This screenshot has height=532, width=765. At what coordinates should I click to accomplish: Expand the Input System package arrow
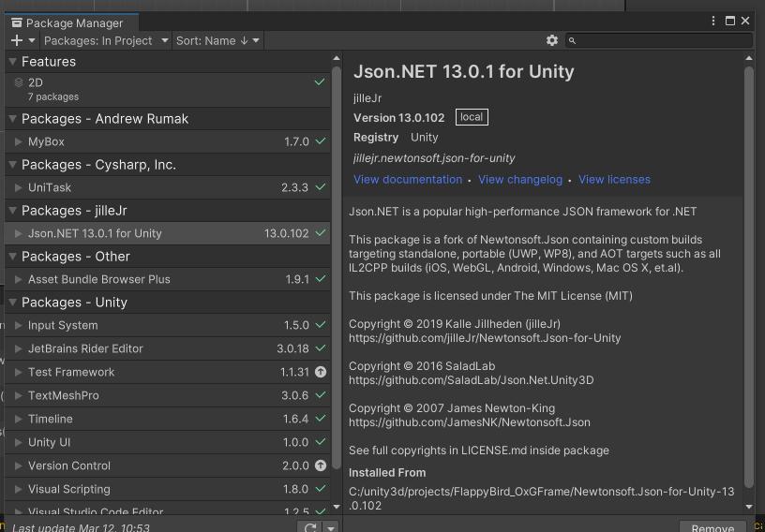19,325
